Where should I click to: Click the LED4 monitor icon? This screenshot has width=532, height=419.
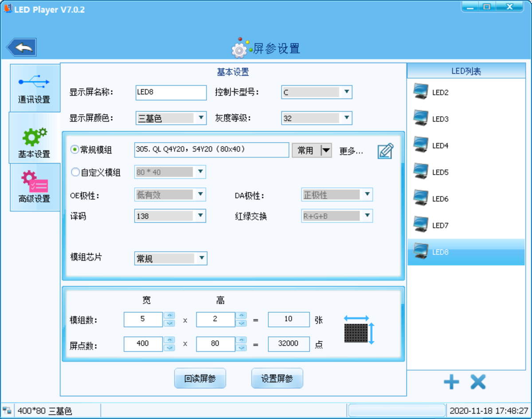420,145
